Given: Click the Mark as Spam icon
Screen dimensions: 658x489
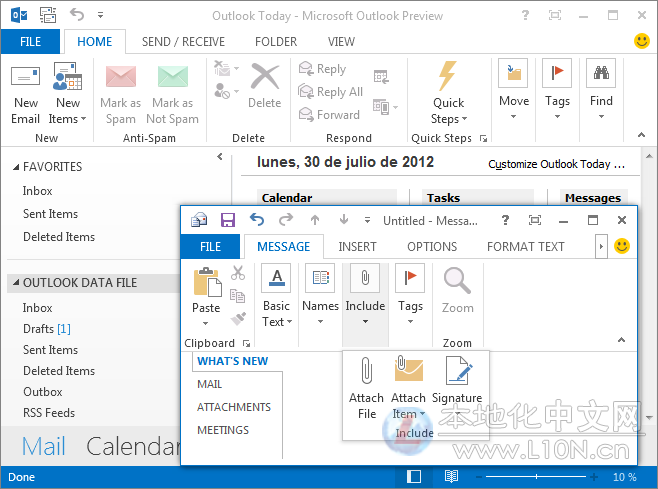Looking at the screenshot, I should click(120, 79).
